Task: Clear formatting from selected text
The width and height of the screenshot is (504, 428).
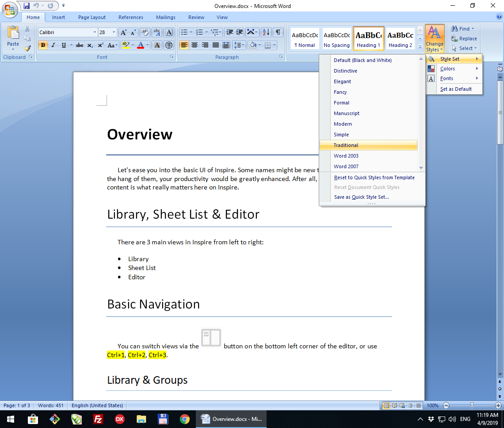Action: [x=145, y=32]
